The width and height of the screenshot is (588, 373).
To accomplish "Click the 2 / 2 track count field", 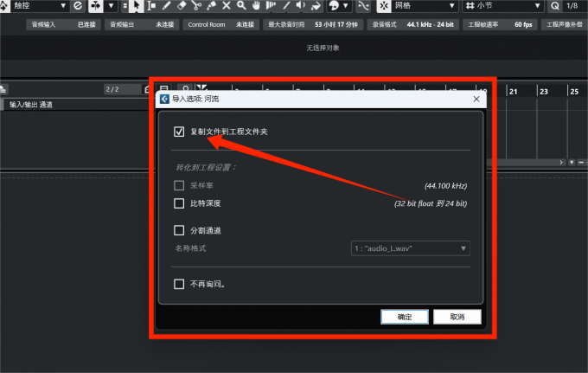I will click(x=122, y=89).
